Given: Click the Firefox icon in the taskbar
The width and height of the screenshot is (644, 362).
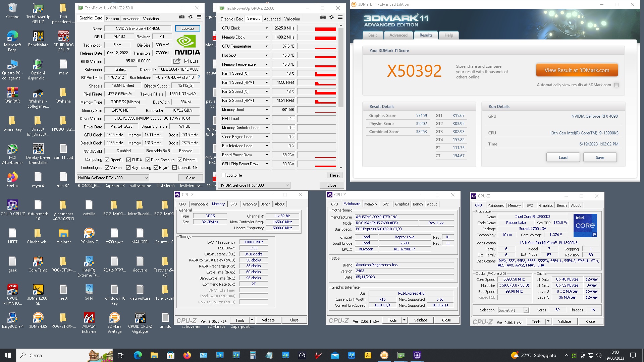Looking at the screenshot, I should pos(187,355).
